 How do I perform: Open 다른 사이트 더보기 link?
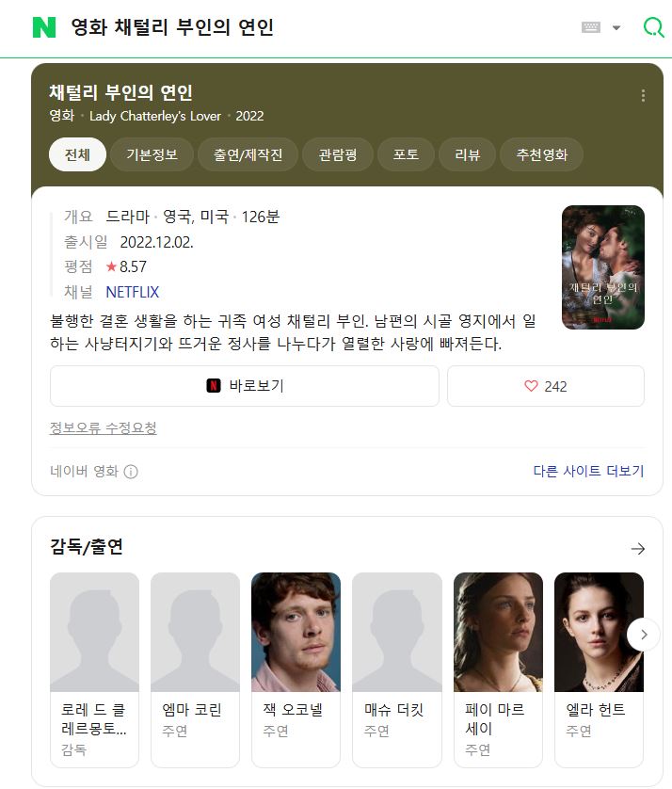click(x=588, y=471)
